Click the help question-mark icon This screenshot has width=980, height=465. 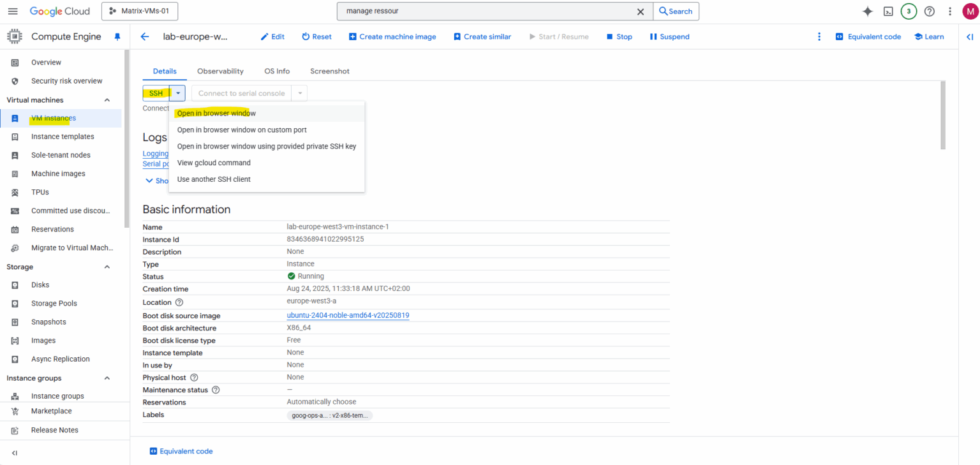[x=930, y=11]
